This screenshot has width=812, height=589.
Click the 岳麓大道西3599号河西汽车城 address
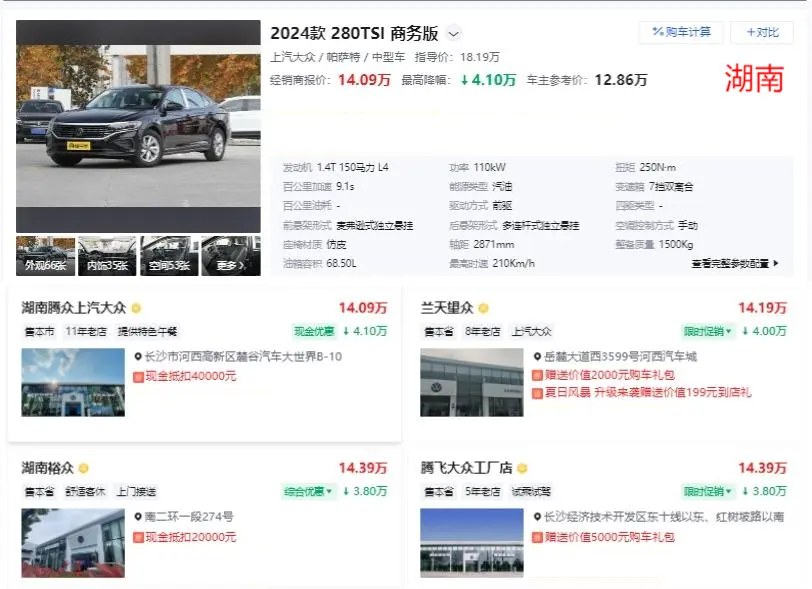tap(620, 356)
